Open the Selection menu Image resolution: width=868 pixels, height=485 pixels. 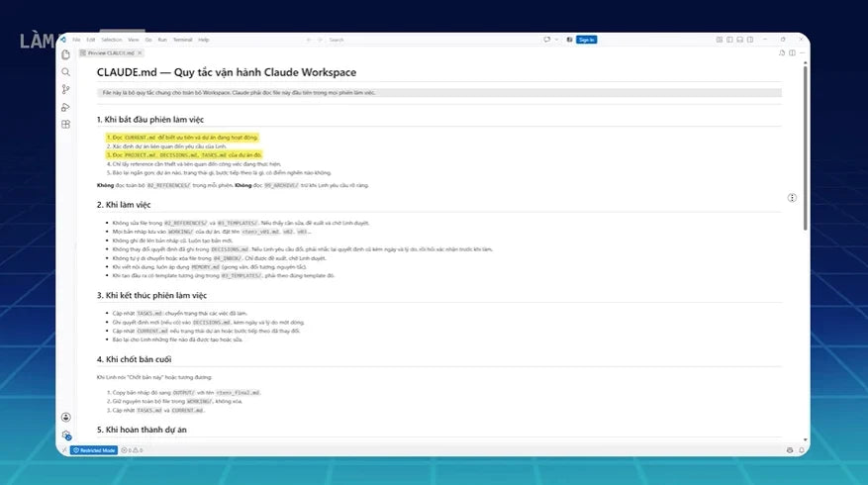coord(111,40)
